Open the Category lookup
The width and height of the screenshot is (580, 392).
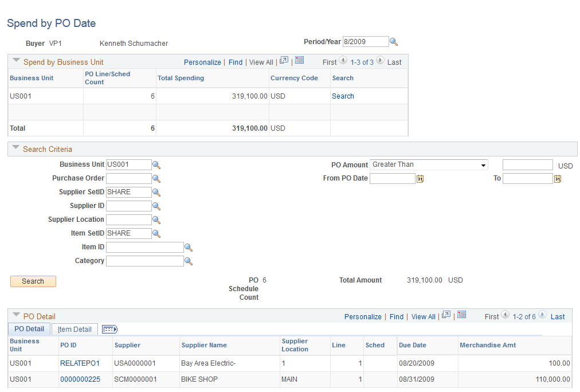click(189, 261)
